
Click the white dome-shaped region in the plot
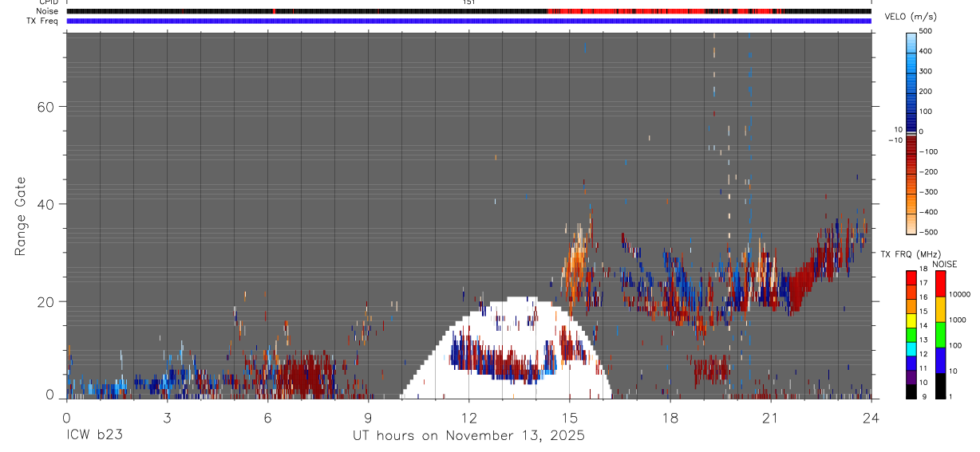[505, 348]
